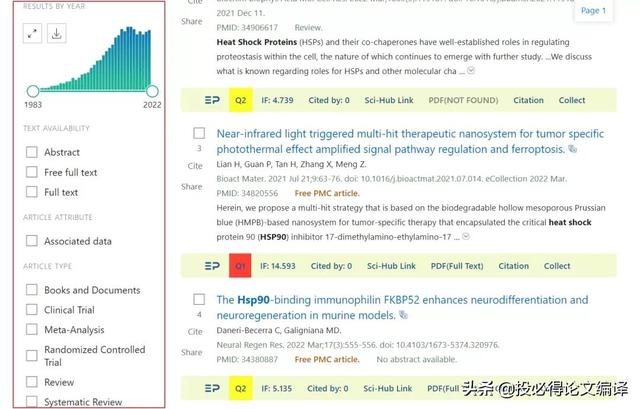Click the 1983 year slider handle
The image size is (640, 409).
[33, 91]
